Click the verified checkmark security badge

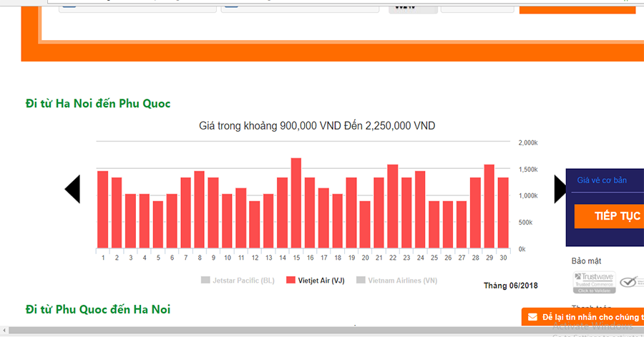(632, 282)
